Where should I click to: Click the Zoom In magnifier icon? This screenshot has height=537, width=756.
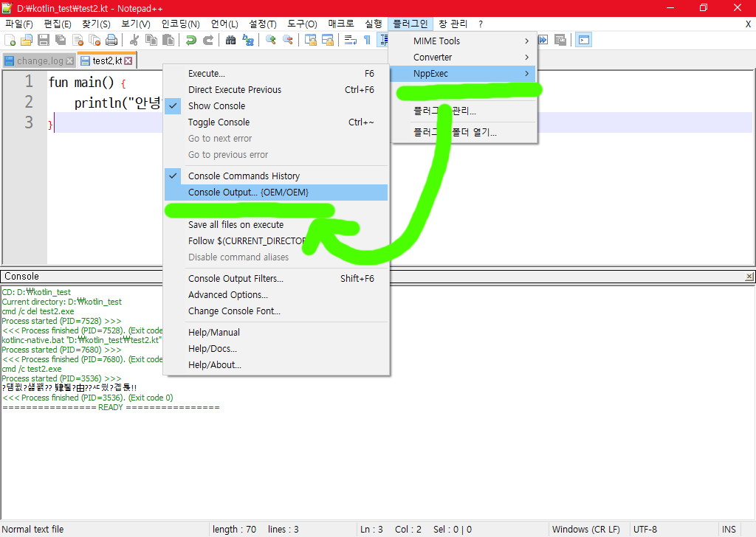point(270,40)
